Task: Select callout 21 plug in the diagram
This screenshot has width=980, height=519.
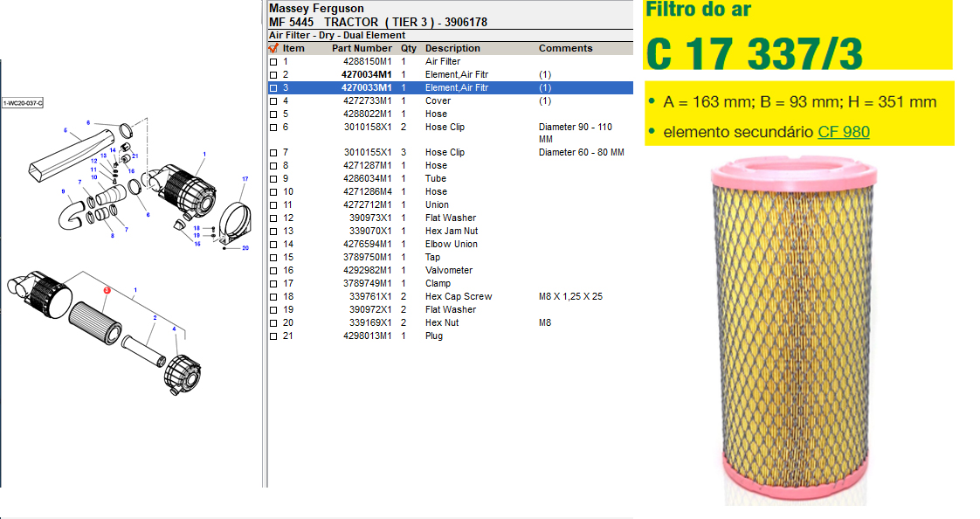Action: (x=135, y=156)
